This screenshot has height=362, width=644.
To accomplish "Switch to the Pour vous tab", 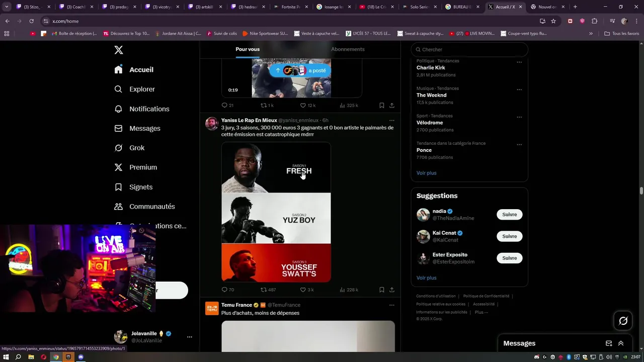I will pos(248,49).
